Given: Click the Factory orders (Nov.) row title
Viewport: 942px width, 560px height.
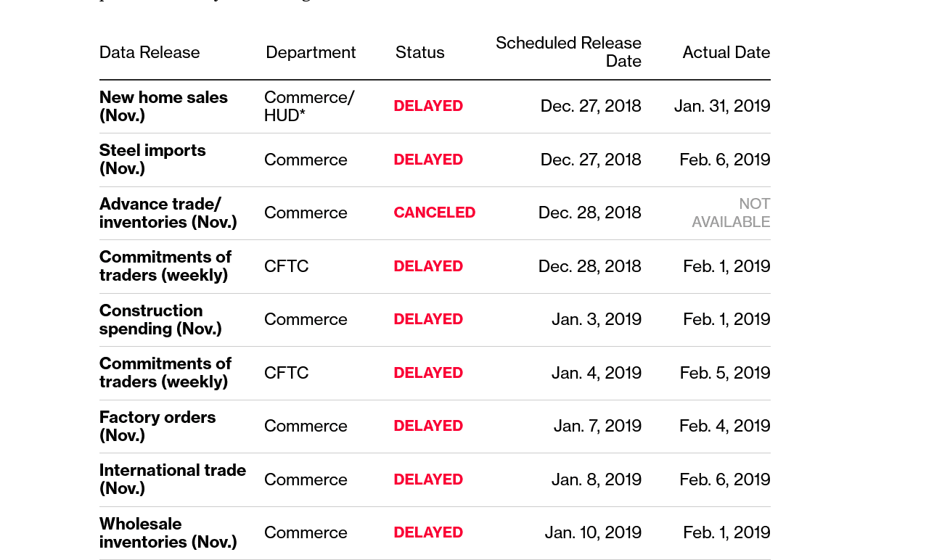Looking at the screenshot, I should (157, 426).
